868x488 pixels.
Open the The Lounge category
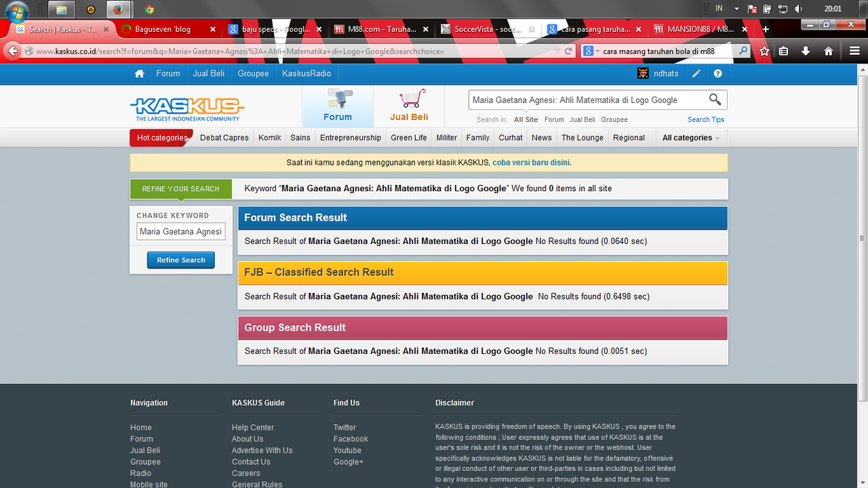583,138
